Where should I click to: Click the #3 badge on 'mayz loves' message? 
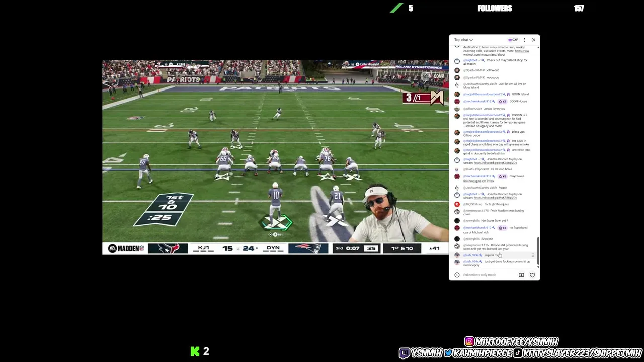click(502, 176)
